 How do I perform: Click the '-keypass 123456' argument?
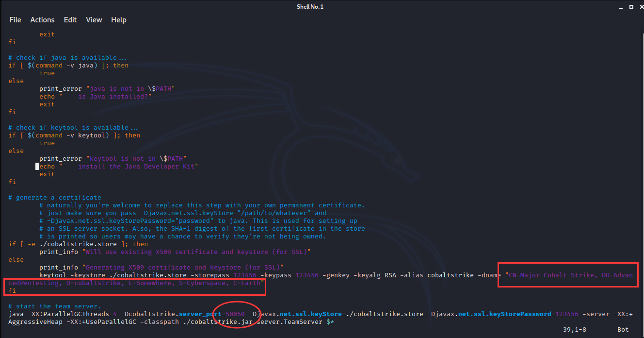290,275
